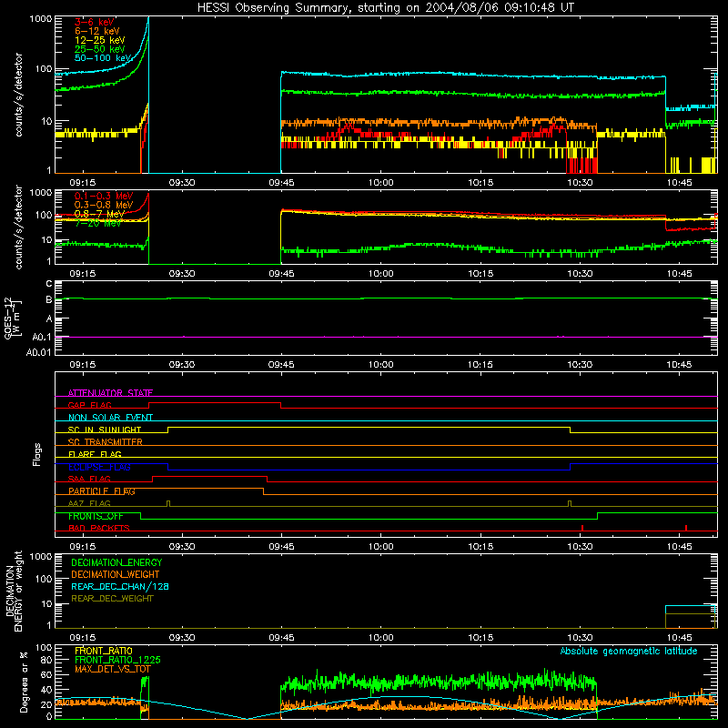Click the DECIMATION_ENERGY legend label

(116, 562)
